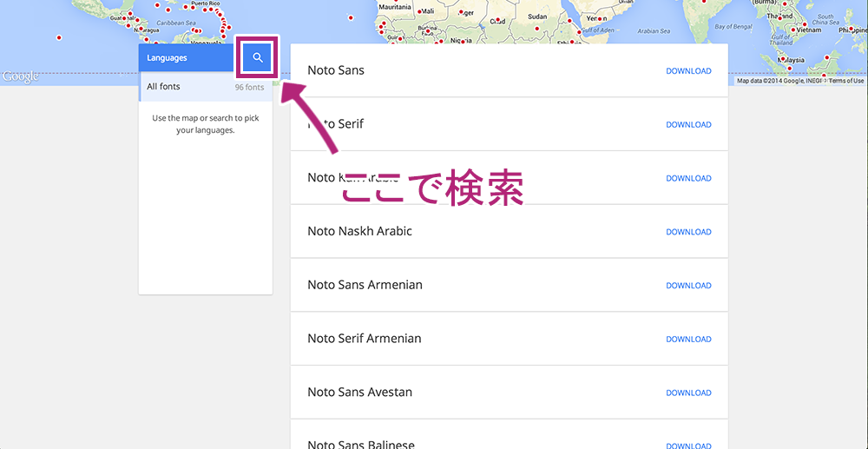Download the Noto Sans Avestan font
Screen dimensions: 868x449
pyautogui.click(x=688, y=393)
